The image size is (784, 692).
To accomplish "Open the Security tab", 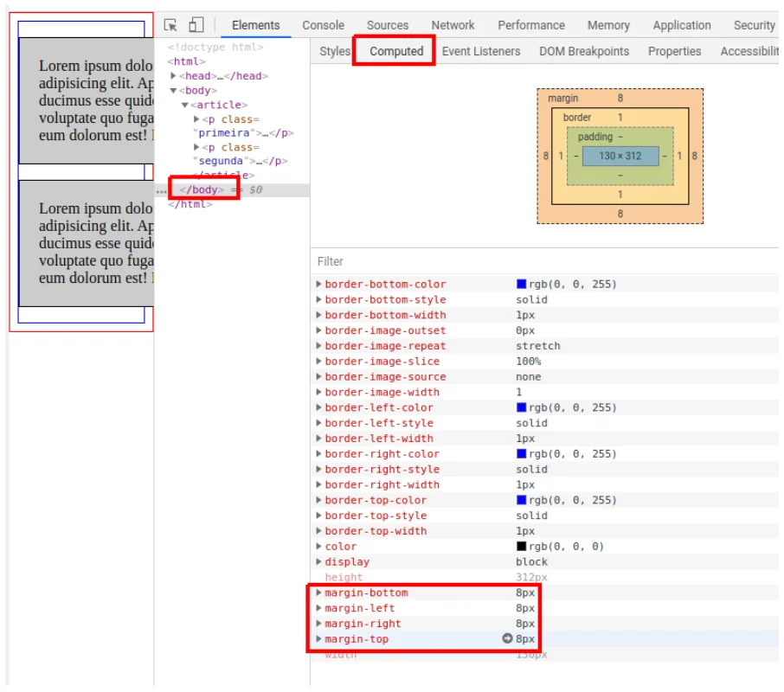I will click(754, 25).
